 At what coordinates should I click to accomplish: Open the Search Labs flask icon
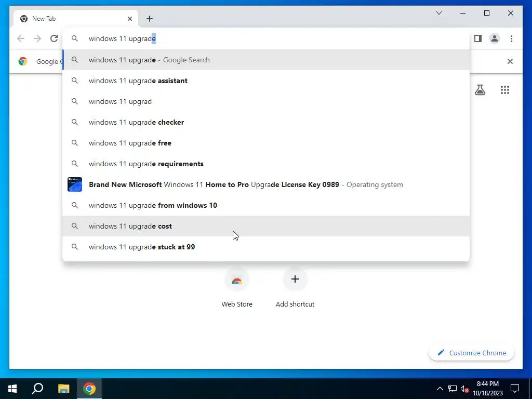tap(480, 90)
